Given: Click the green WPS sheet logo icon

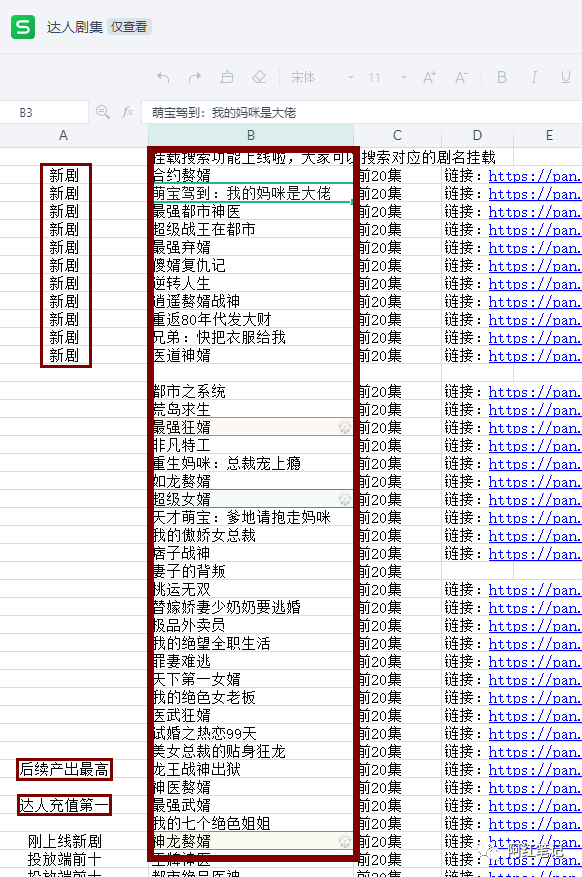Looking at the screenshot, I should pyautogui.click(x=23, y=27).
